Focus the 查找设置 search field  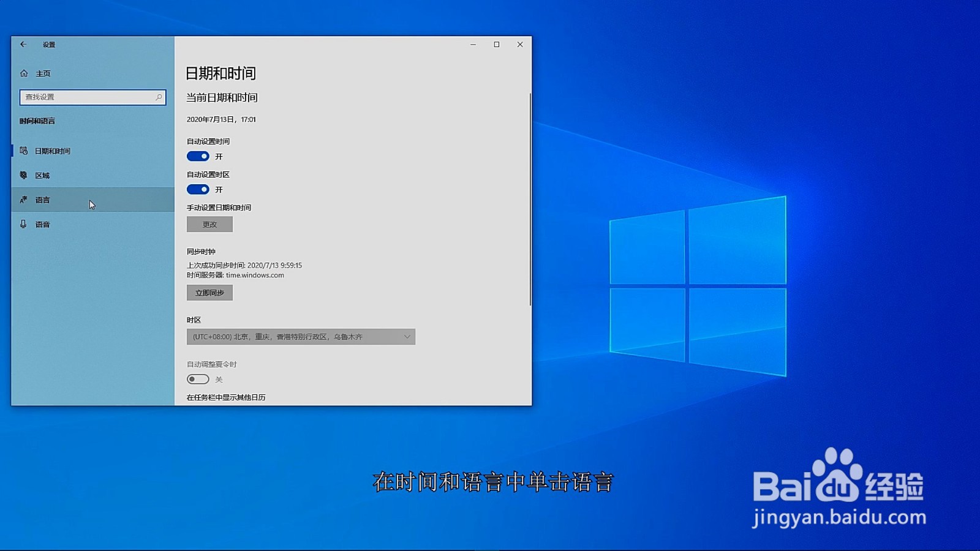tap(93, 97)
